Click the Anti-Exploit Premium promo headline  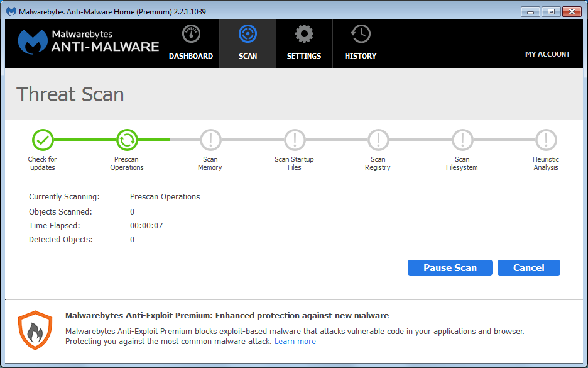227,315
